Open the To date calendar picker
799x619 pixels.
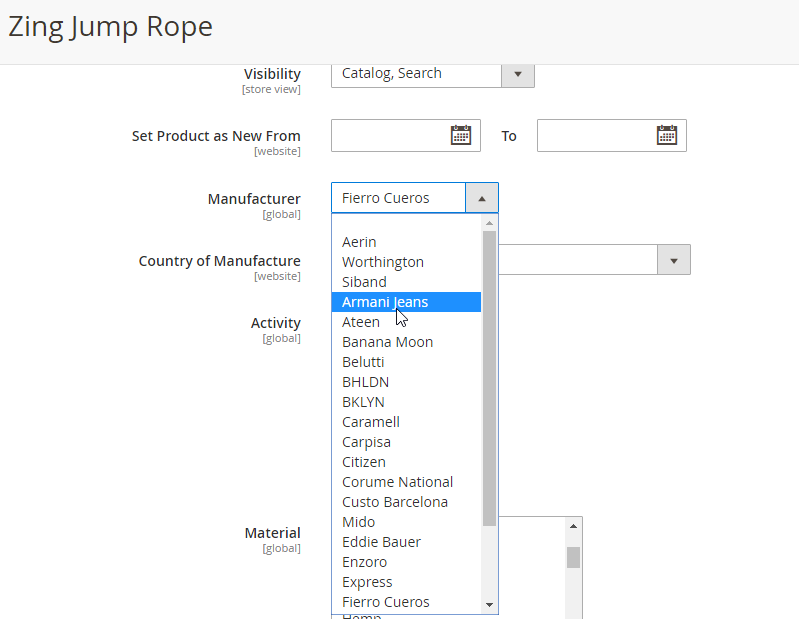pyautogui.click(x=666, y=136)
